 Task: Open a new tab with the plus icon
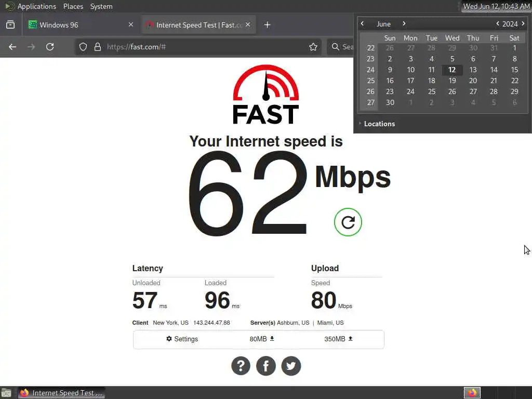[x=268, y=25]
